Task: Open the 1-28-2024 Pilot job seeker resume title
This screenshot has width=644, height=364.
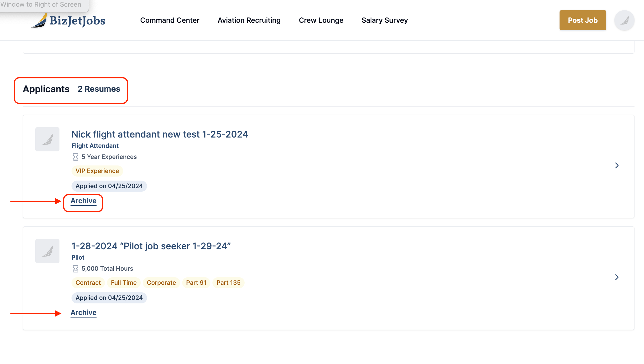Action: [x=151, y=246]
